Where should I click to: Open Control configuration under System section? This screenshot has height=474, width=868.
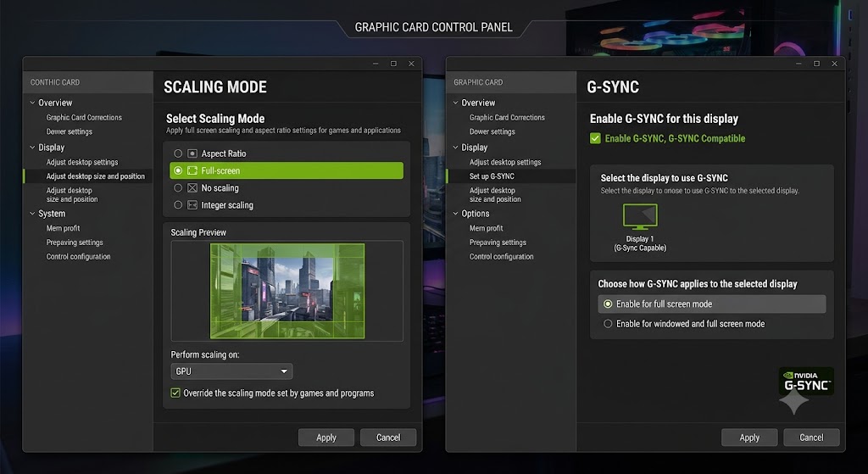pyautogui.click(x=78, y=256)
